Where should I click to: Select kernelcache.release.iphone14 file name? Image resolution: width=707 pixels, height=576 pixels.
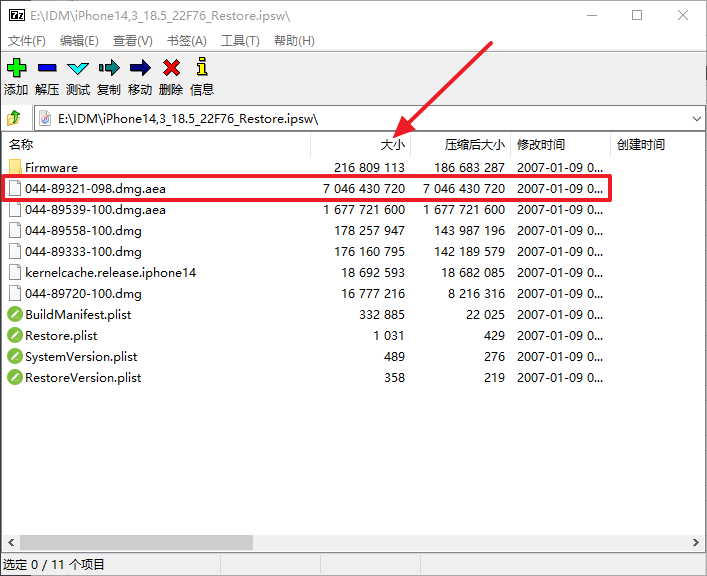[x=110, y=272]
